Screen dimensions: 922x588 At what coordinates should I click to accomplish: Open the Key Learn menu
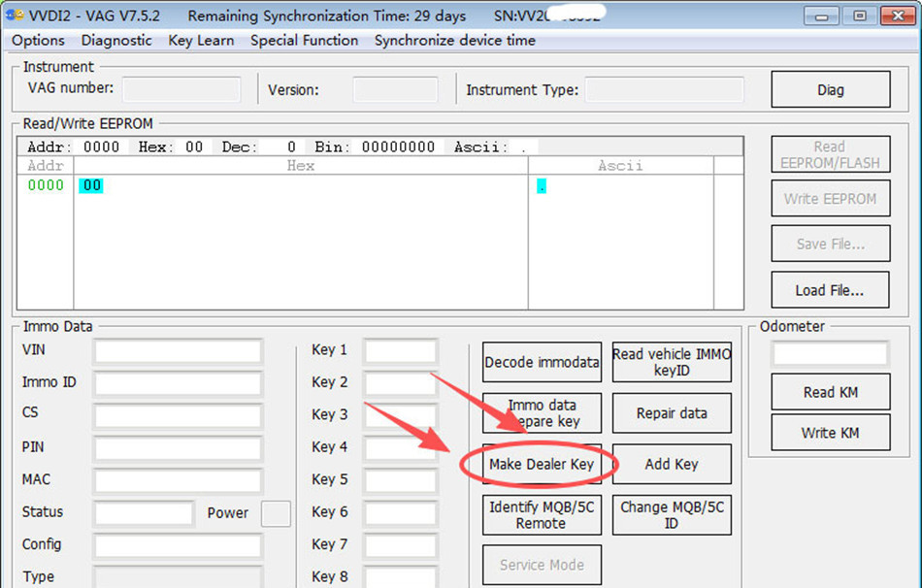[x=201, y=40]
